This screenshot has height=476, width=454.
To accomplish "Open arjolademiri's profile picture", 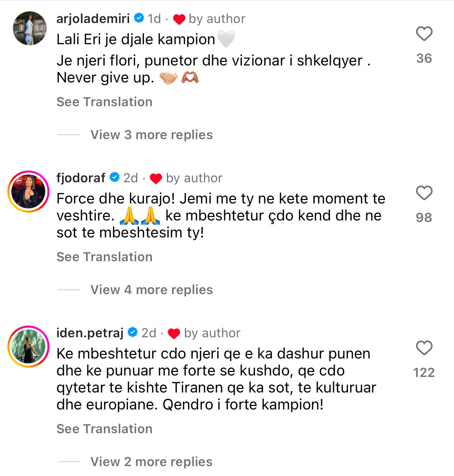I will [x=30, y=28].
